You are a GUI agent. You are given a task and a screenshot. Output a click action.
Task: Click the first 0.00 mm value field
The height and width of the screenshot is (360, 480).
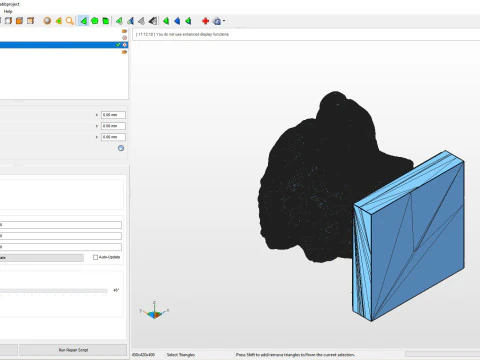(x=113, y=115)
